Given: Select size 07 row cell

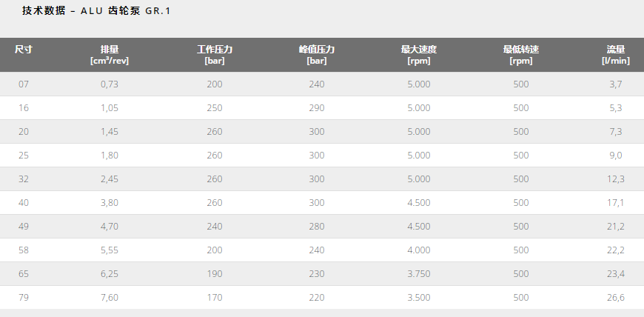Looking at the screenshot, I should (x=24, y=84).
